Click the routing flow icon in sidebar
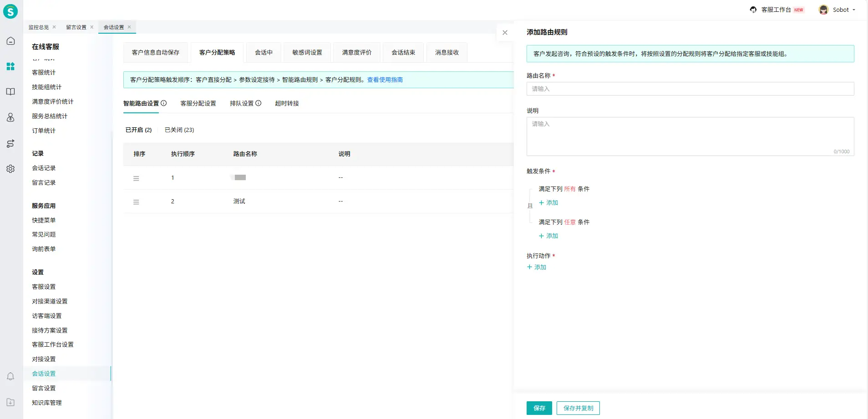The width and height of the screenshot is (868, 419). pos(10,144)
